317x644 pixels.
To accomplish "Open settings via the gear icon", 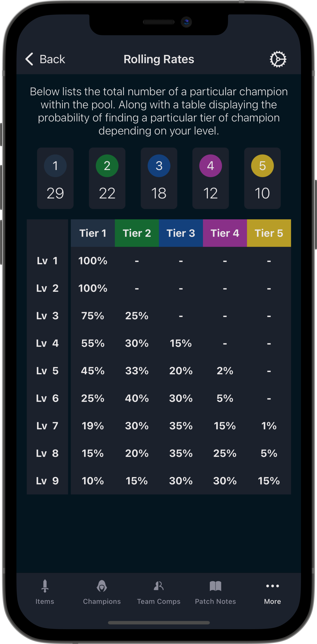I will 278,59.
